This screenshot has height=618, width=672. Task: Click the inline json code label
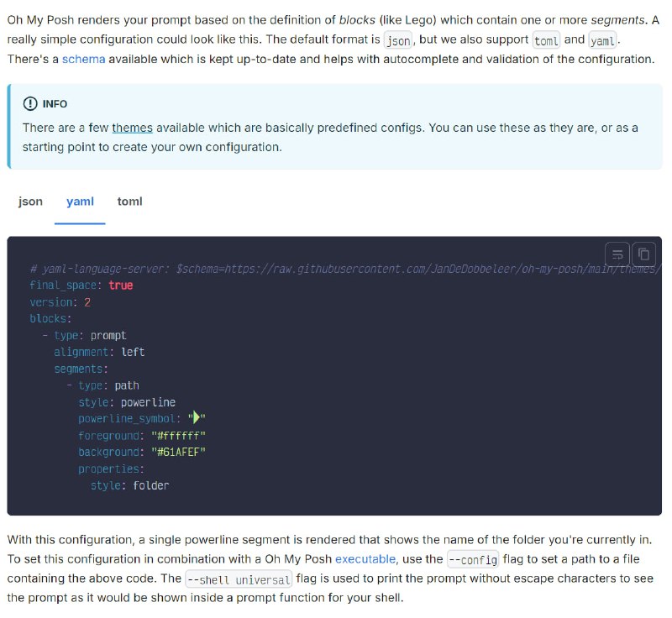point(398,40)
